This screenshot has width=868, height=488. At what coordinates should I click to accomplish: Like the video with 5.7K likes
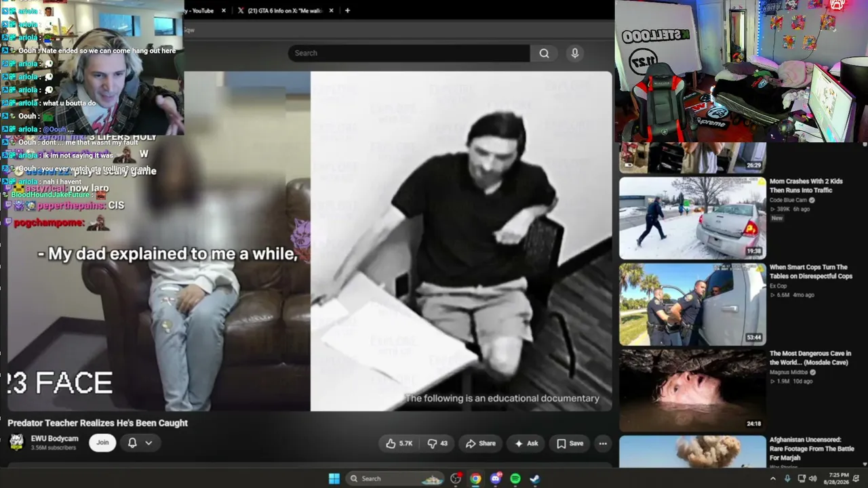coord(399,443)
